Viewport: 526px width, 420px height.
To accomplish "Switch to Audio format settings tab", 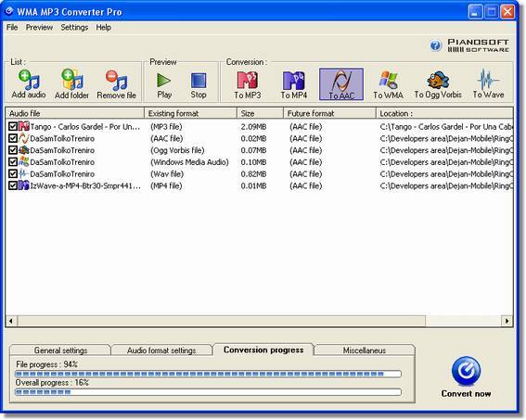I will 161,350.
